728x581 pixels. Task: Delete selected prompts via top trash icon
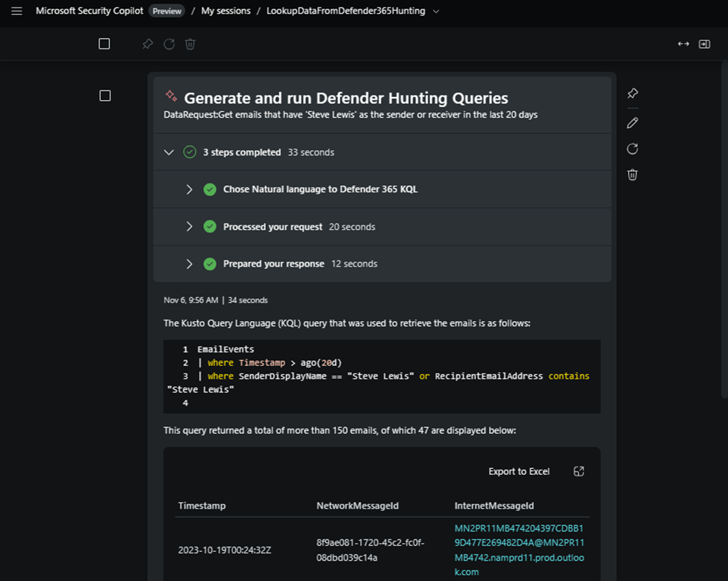(190, 44)
